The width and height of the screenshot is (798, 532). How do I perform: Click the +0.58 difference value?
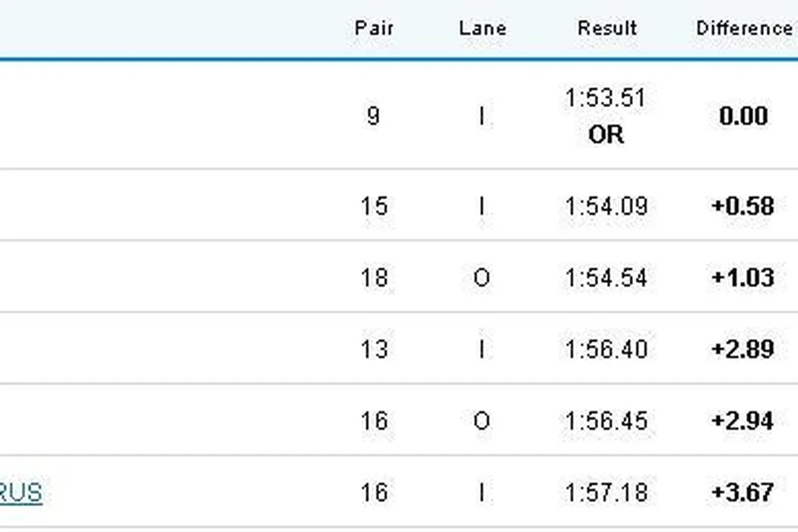[743, 206]
